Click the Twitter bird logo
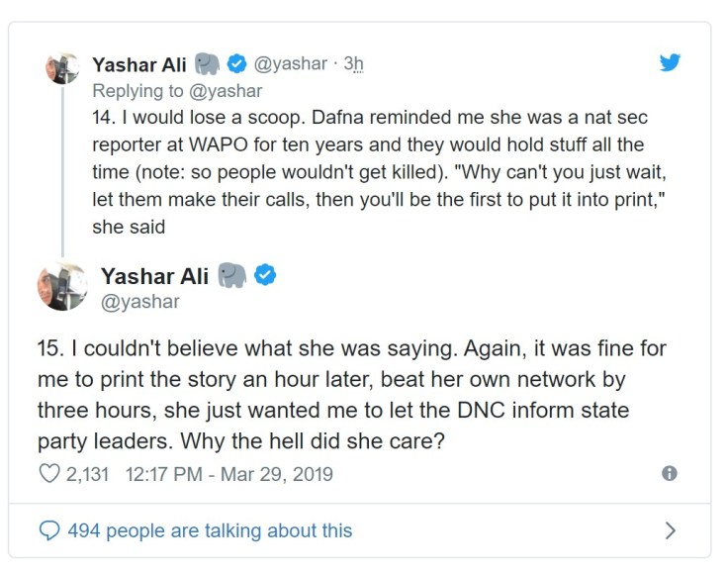 coord(671,62)
